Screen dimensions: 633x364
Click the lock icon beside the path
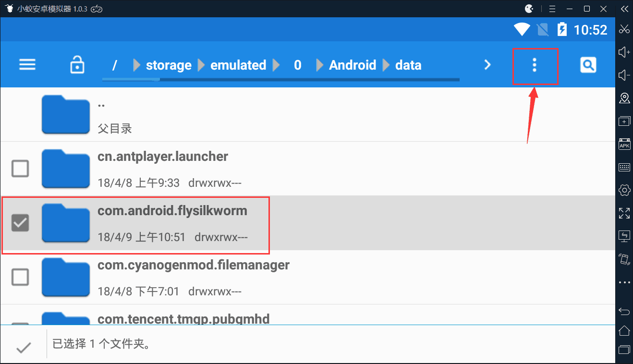[77, 65]
